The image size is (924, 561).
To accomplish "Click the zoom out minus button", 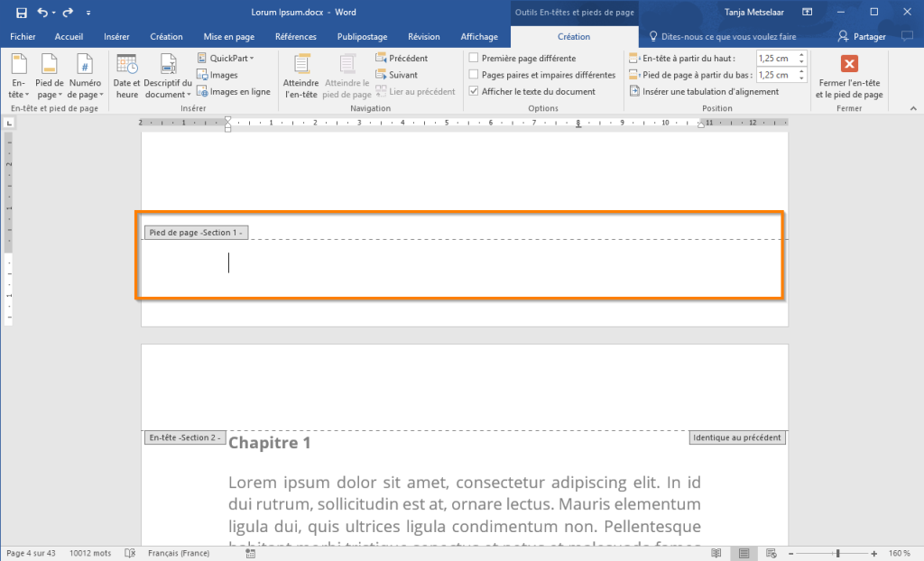I will tap(790, 554).
